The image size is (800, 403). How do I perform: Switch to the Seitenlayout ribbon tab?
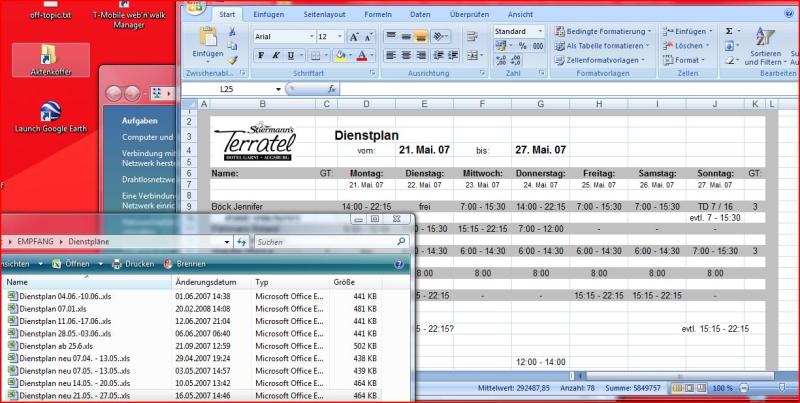click(325, 15)
